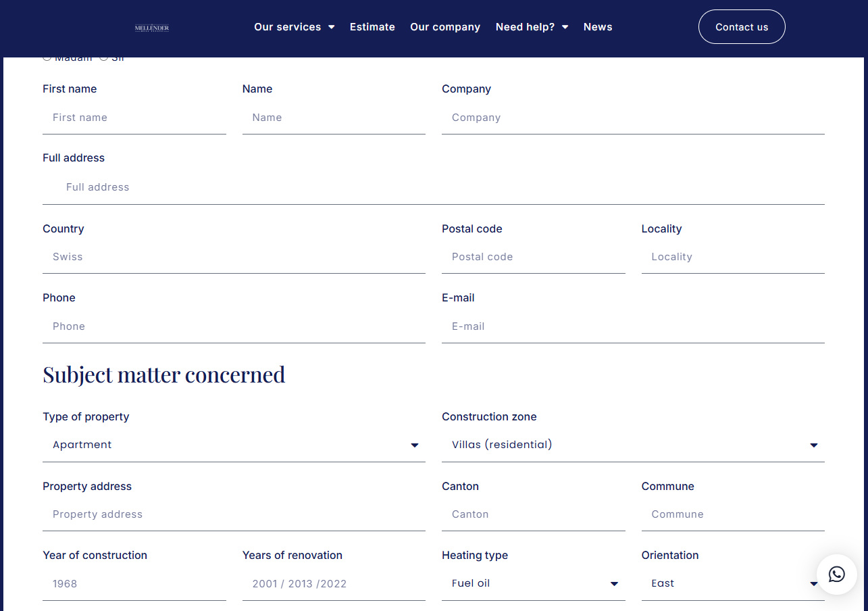
Task: Click the Need help? caret arrow
Action: tap(565, 27)
